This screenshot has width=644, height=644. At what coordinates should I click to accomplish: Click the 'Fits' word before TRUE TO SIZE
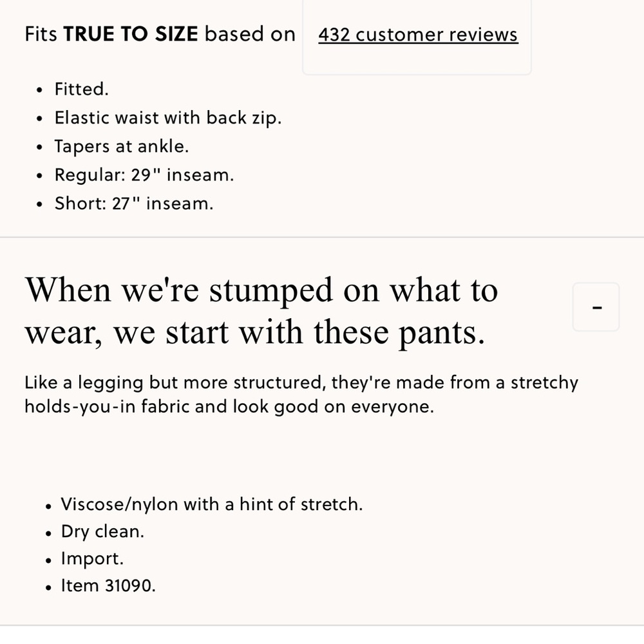point(41,34)
